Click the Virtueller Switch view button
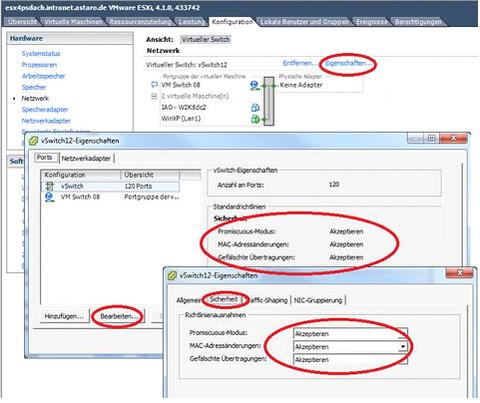The height and width of the screenshot is (403, 480). click(x=205, y=39)
